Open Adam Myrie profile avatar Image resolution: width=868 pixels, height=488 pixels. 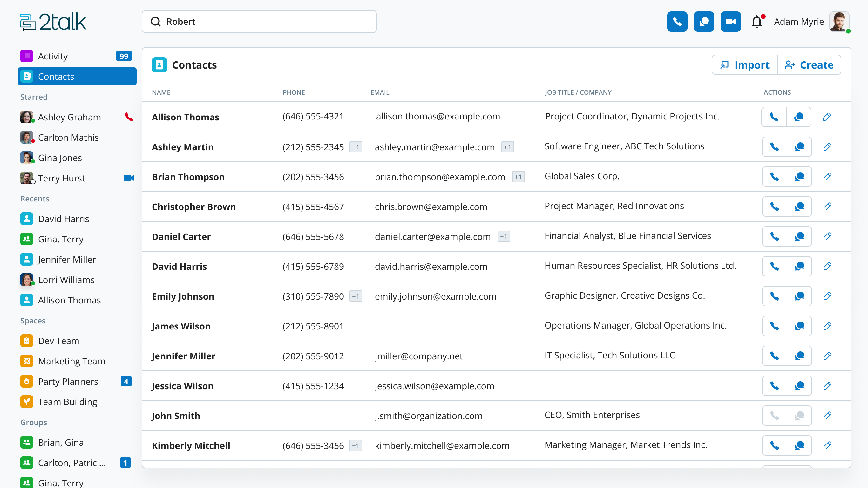pyautogui.click(x=839, y=22)
